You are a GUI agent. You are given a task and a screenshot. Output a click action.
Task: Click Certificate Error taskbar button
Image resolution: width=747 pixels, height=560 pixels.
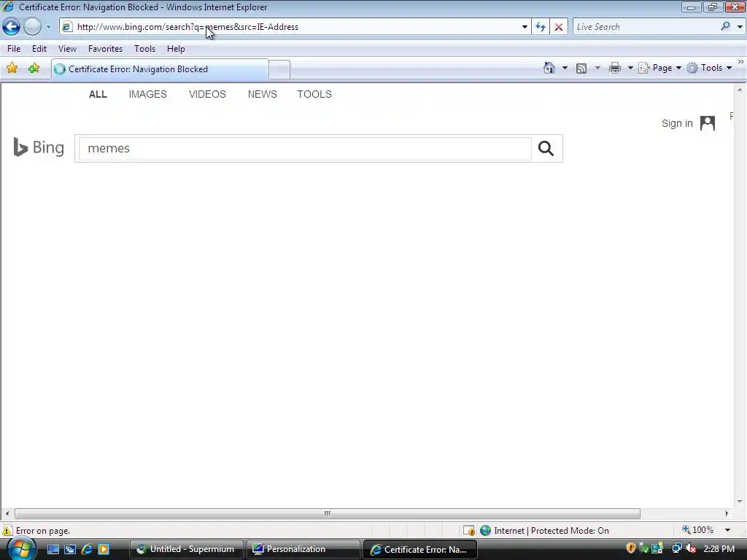tap(420, 550)
